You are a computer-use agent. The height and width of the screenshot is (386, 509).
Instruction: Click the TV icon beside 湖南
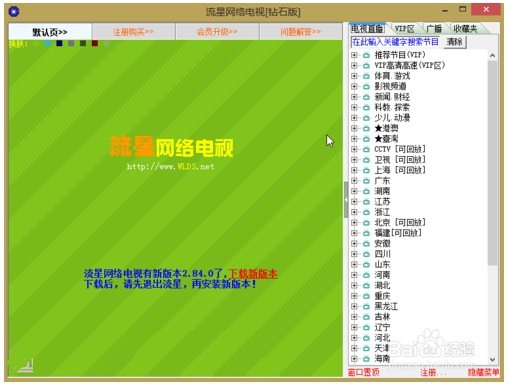[366, 191]
